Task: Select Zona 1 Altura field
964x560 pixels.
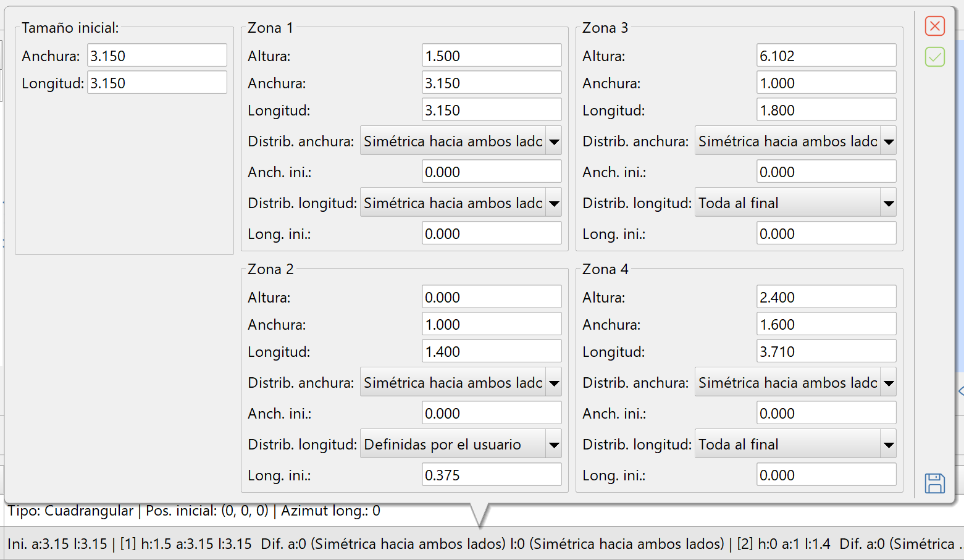Action: [x=492, y=56]
